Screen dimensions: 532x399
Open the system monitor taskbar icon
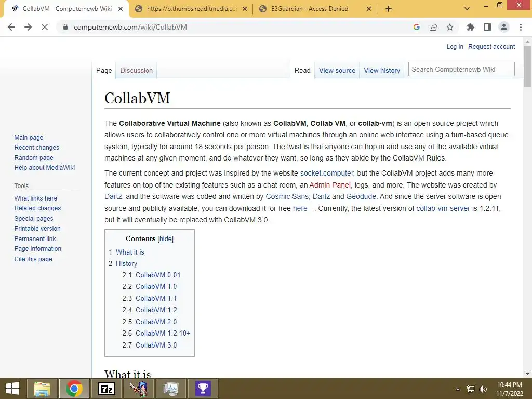pos(171,389)
